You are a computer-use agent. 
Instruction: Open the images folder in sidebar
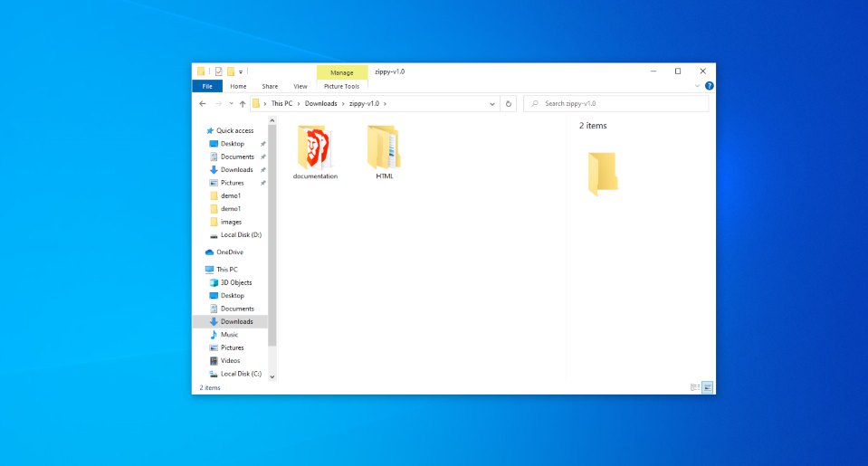click(x=231, y=222)
